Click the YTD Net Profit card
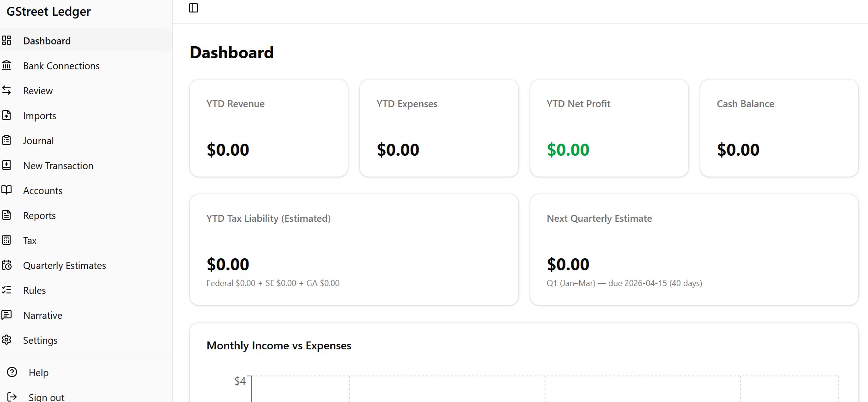Screen dimensions: 868x402 coord(608,128)
